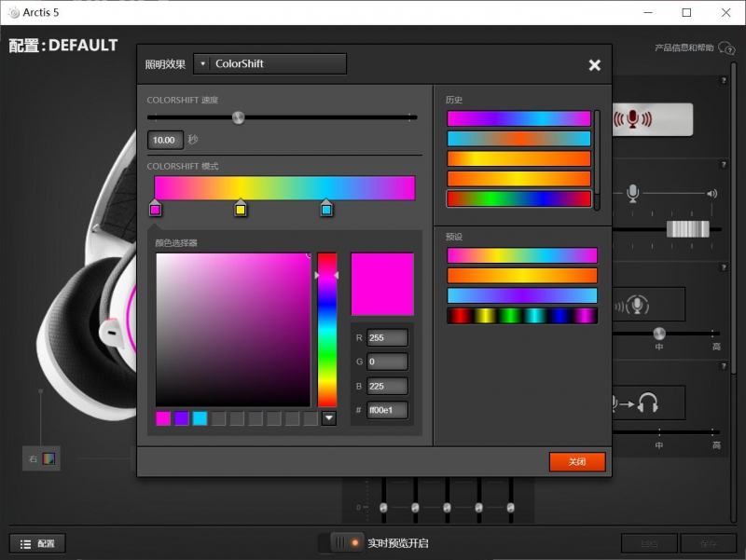Click the microphone icon beside volume slider
The height and width of the screenshot is (560, 746).
[x=633, y=194]
